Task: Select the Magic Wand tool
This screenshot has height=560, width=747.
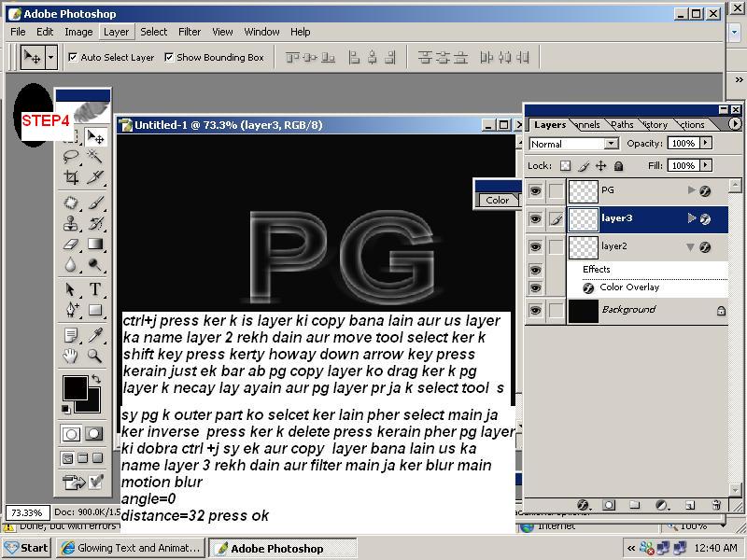Action: (95, 156)
